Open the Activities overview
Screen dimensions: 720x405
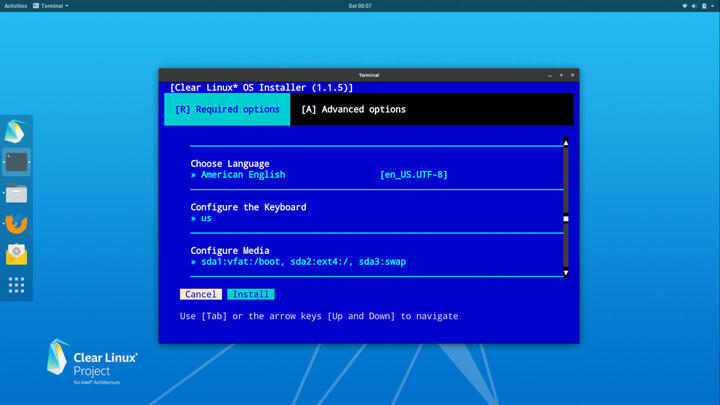coord(16,6)
